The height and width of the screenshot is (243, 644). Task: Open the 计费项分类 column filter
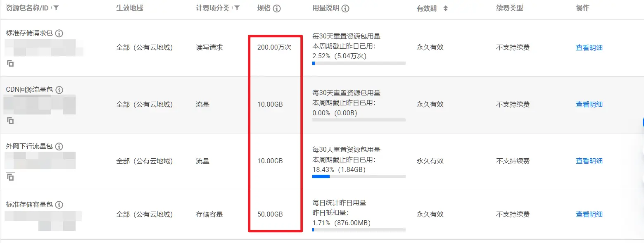237,8
